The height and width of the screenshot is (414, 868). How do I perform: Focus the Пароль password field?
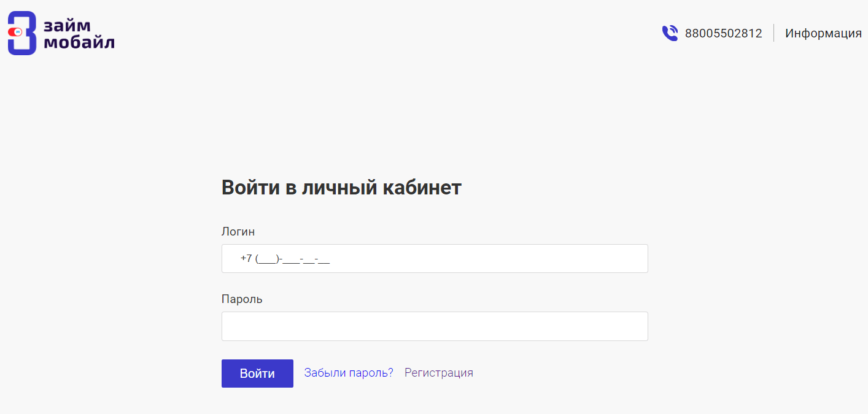tap(435, 326)
